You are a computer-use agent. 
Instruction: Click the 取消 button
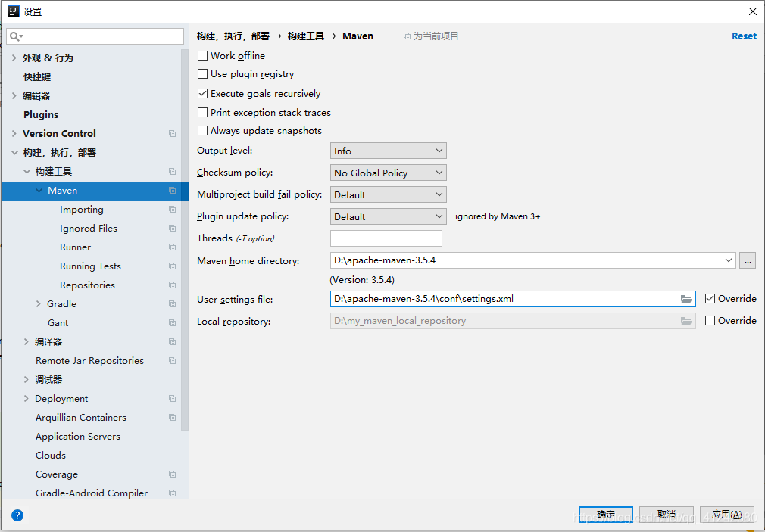click(x=666, y=515)
